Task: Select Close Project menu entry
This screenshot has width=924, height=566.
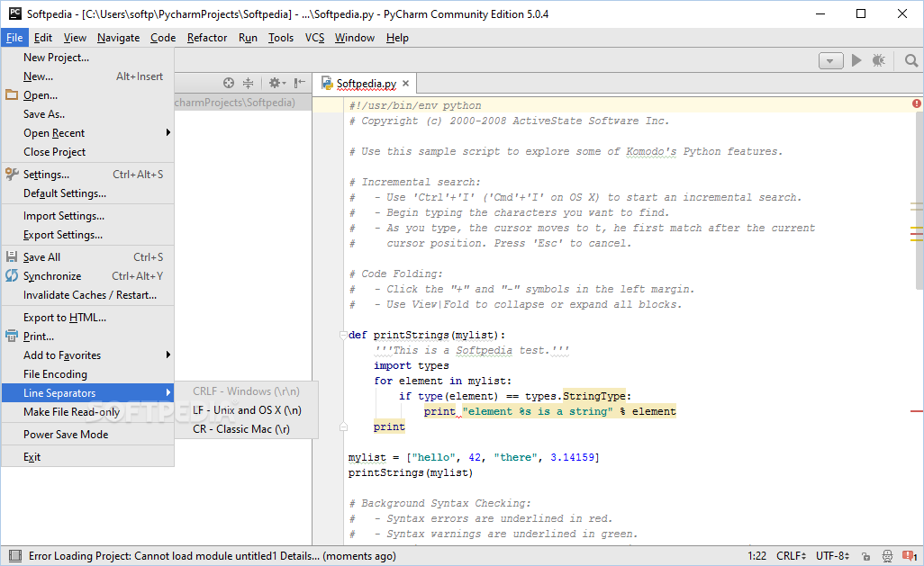Action: click(x=87, y=152)
